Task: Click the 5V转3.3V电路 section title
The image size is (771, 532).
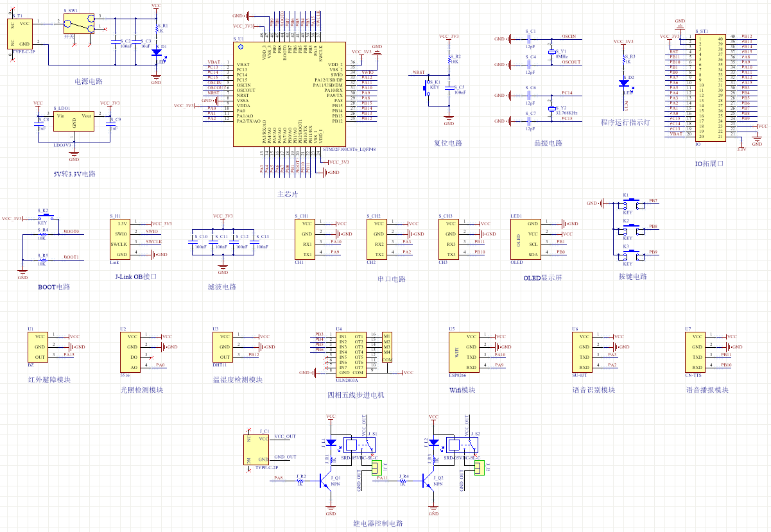Action: [74, 174]
